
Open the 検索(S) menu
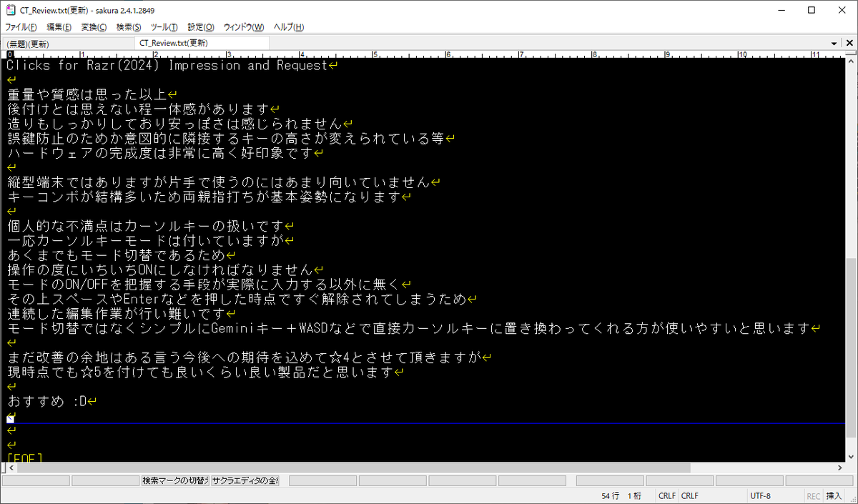point(129,27)
